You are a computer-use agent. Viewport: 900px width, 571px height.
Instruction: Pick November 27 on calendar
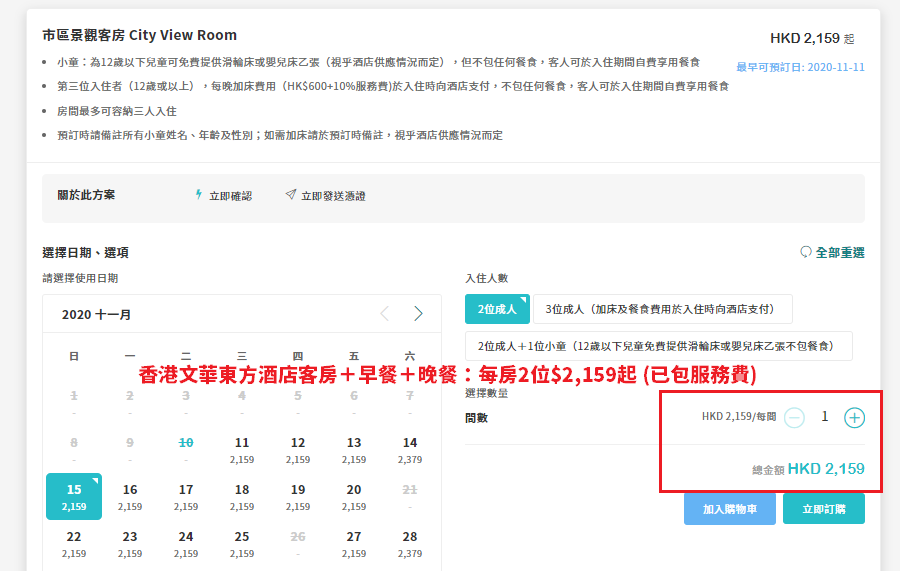click(x=354, y=544)
